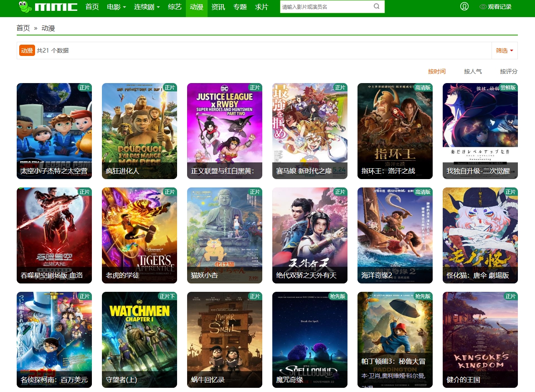
Task: Open the 吞噬星空剧场版 血洛 poster
Action: pyautogui.click(x=54, y=235)
